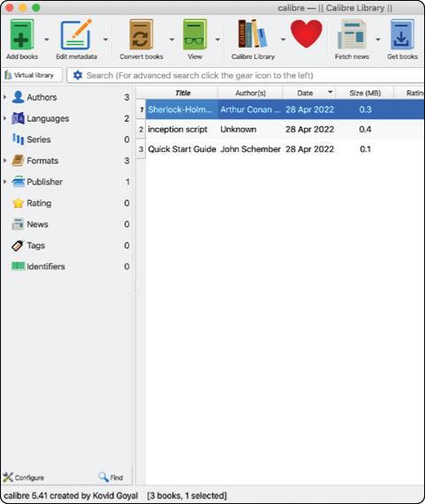Click the Unknown author cell
This screenshot has height=504, width=425.
[x=250, y=129]
